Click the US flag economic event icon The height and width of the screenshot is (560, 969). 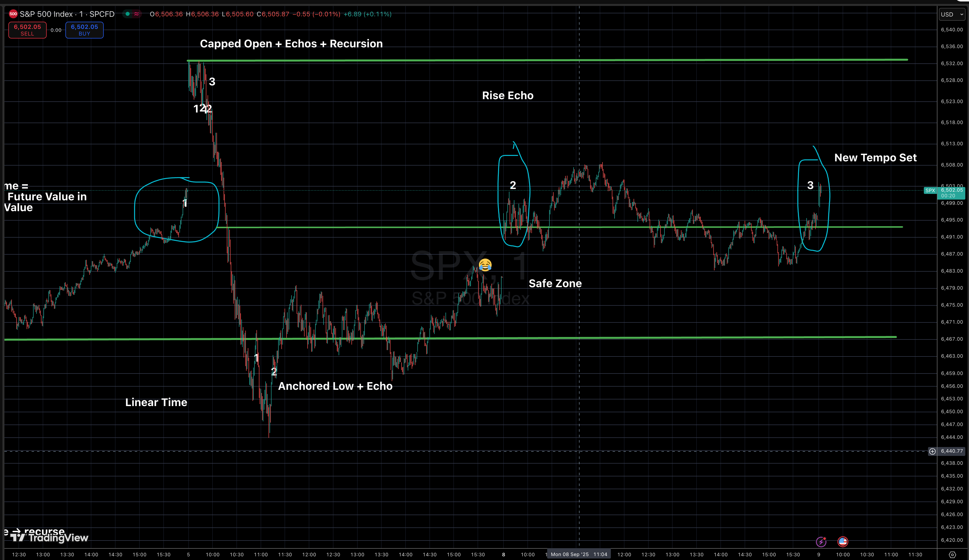(842, 541)
